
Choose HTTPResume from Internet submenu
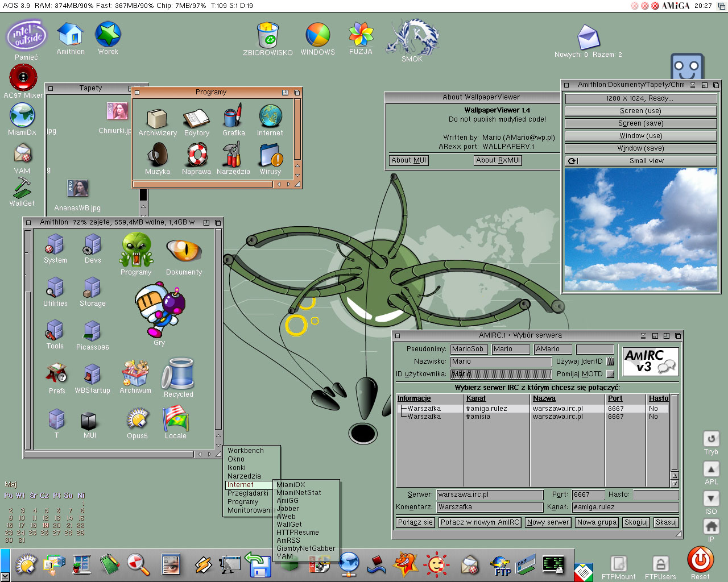coord(297,533)
